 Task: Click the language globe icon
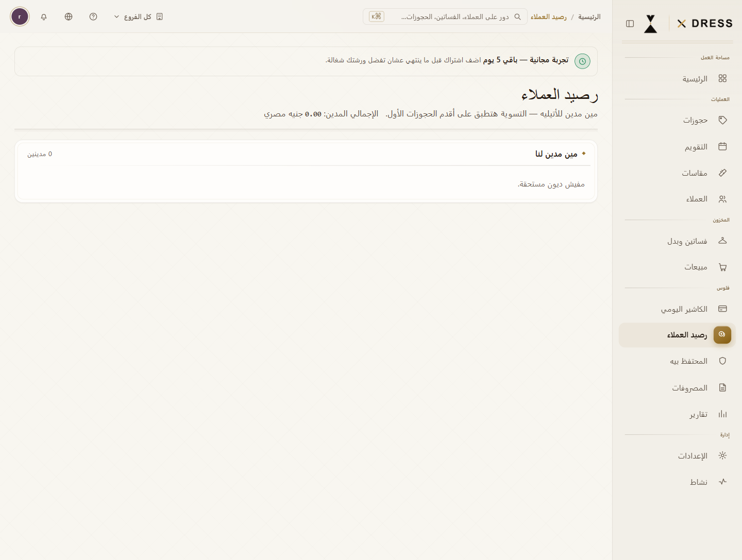click(69, 16)
